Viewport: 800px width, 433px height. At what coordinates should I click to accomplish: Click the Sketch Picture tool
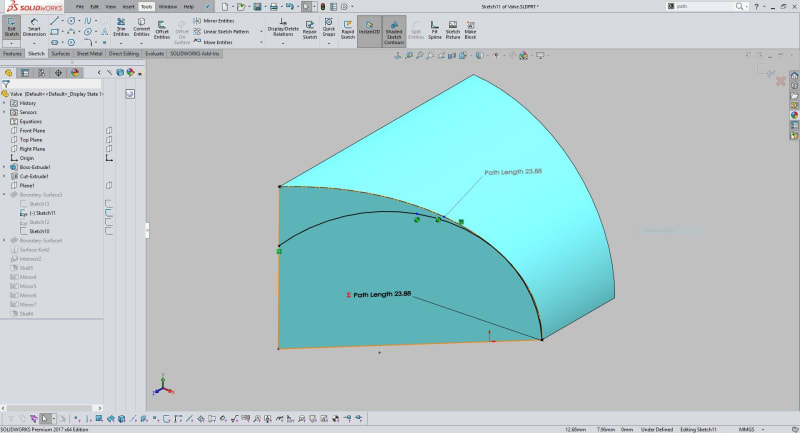(x=453, y=30)
